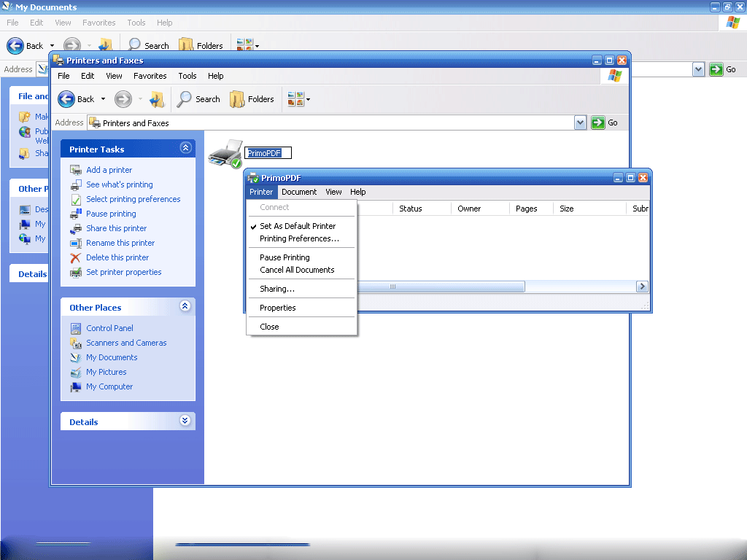Open Search in Printers and Faxes toolbar
This screenshot has width=747, height=560.
coord(198,99)
